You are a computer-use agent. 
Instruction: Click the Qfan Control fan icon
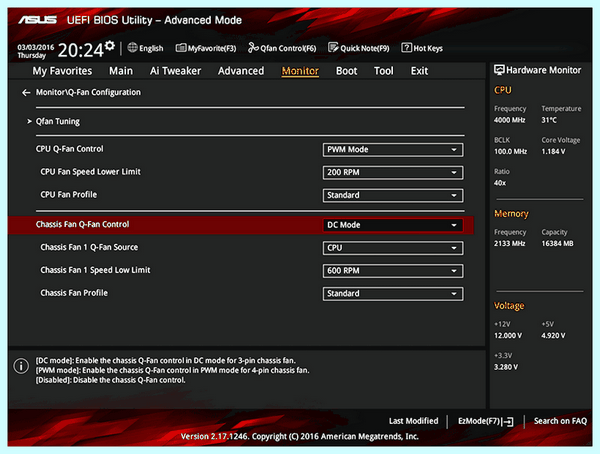(x=253, y=48)
